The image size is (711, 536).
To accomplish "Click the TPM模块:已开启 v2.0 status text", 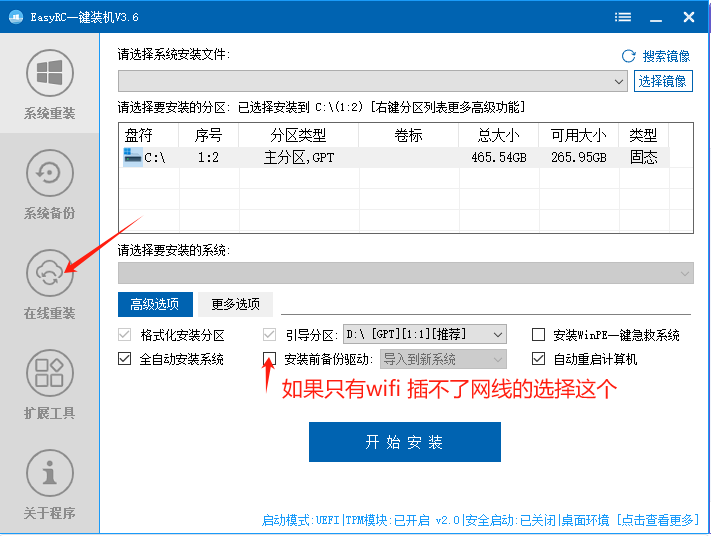I will click(403, 520).
